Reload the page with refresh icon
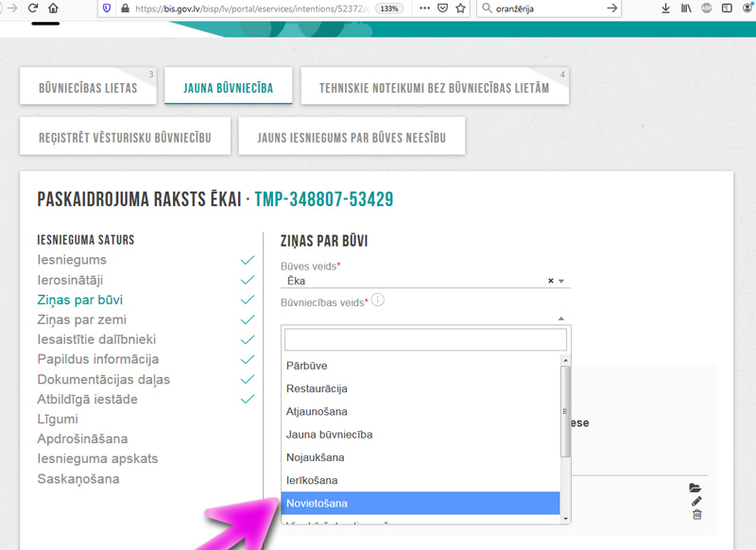The image size is (756, 550). [33, 9]
